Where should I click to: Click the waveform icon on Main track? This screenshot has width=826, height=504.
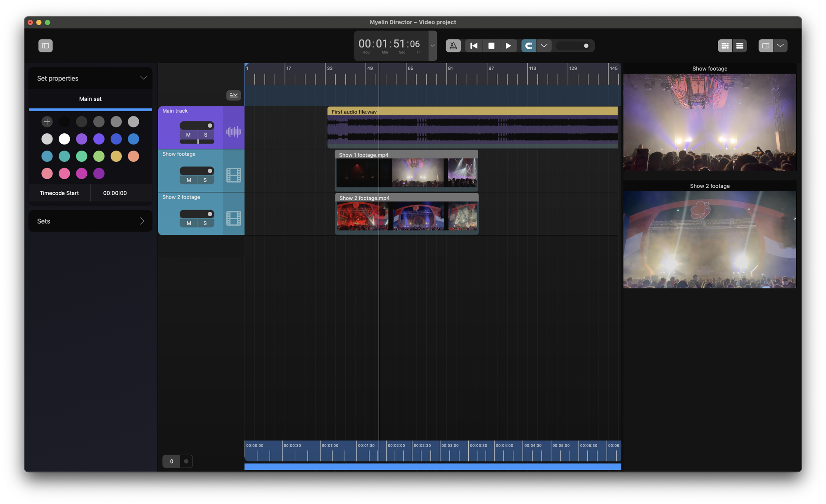(x=233, y=132)
